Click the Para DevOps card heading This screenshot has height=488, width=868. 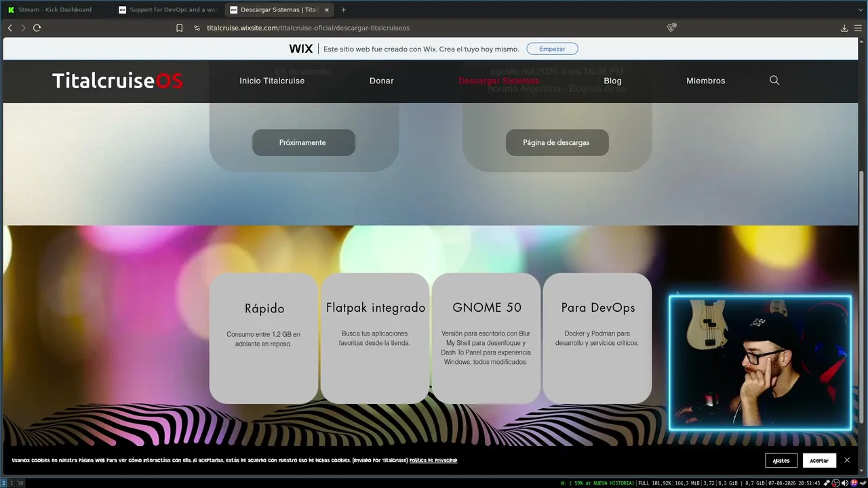pos(598,308)
